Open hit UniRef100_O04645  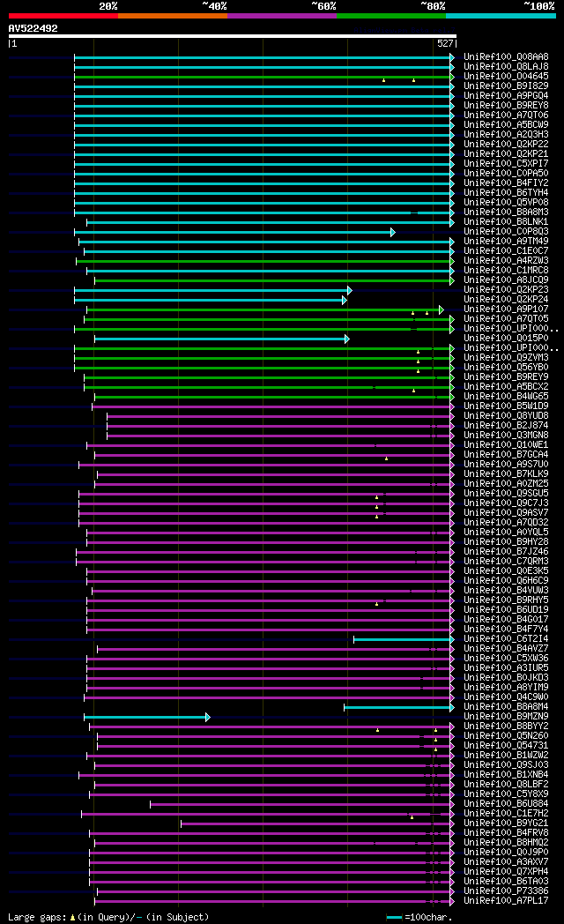[x=506, y=77]
